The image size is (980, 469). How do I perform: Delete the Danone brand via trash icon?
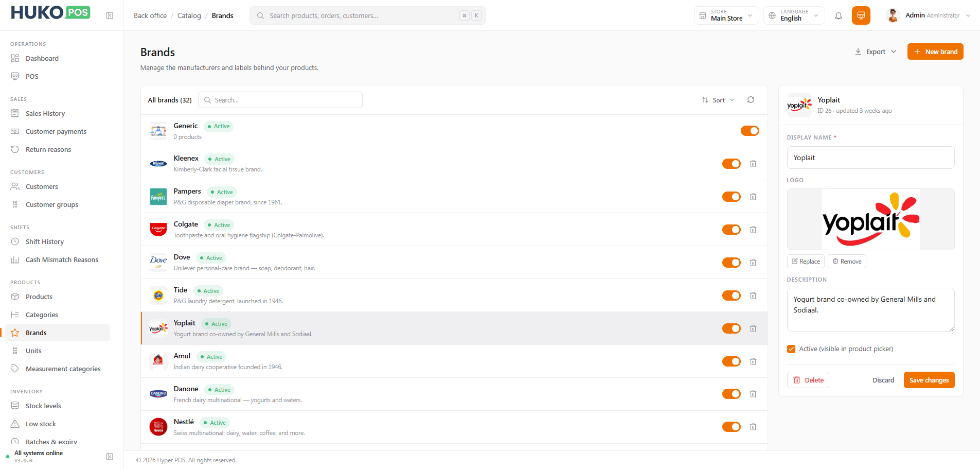tap(753, 394)
